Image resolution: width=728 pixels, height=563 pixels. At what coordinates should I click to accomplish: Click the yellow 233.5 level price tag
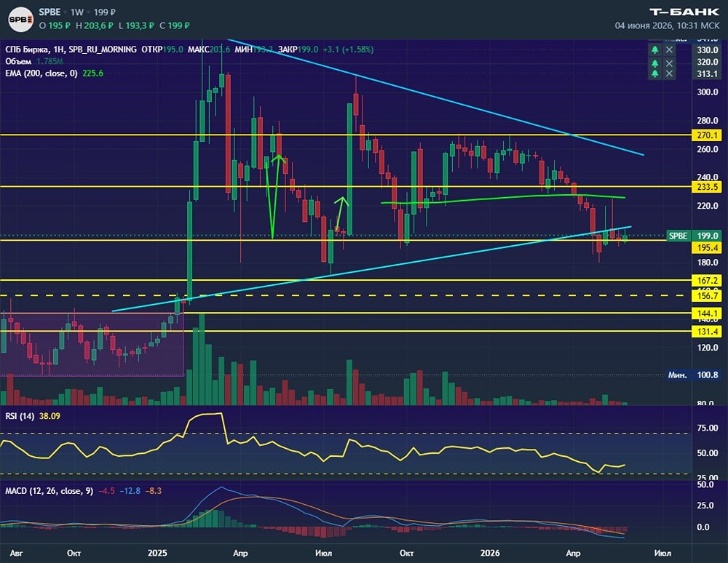pyautogui.click(x=707, y=187)
